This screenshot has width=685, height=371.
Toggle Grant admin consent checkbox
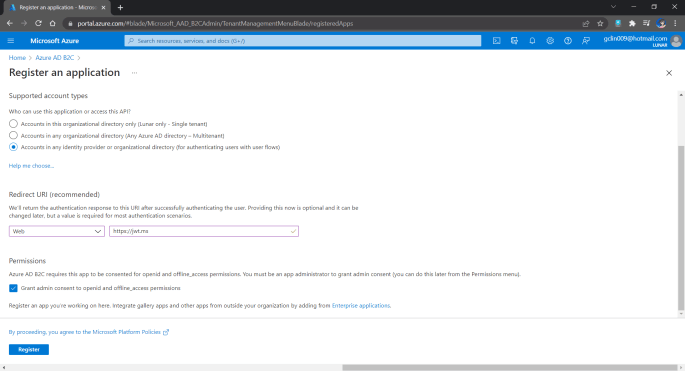13,288
